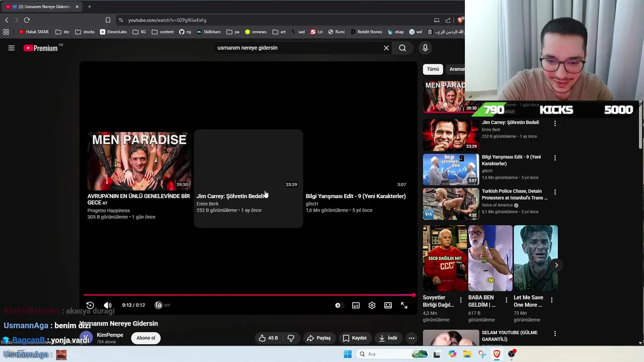
Task: Save video with the Kaydet button
Action: pyautogui.click(x=355, y=338)
